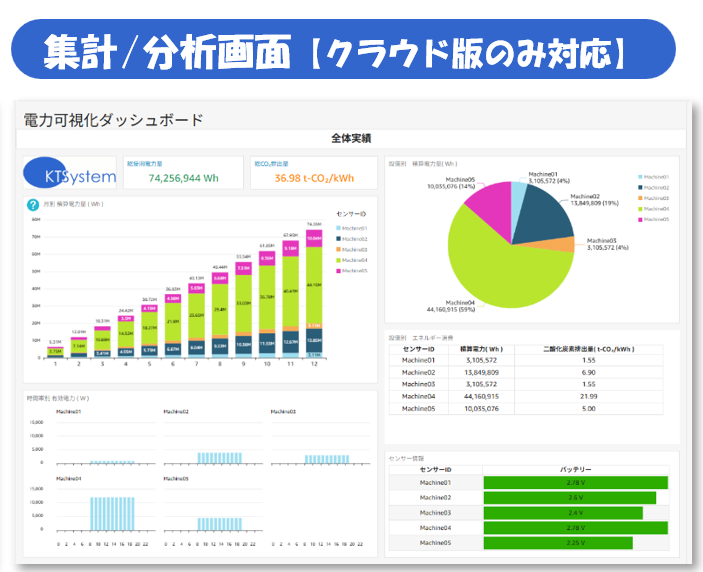
Task: Click Machine05 battery bar 2.26 V
Action: pos(558,543)
